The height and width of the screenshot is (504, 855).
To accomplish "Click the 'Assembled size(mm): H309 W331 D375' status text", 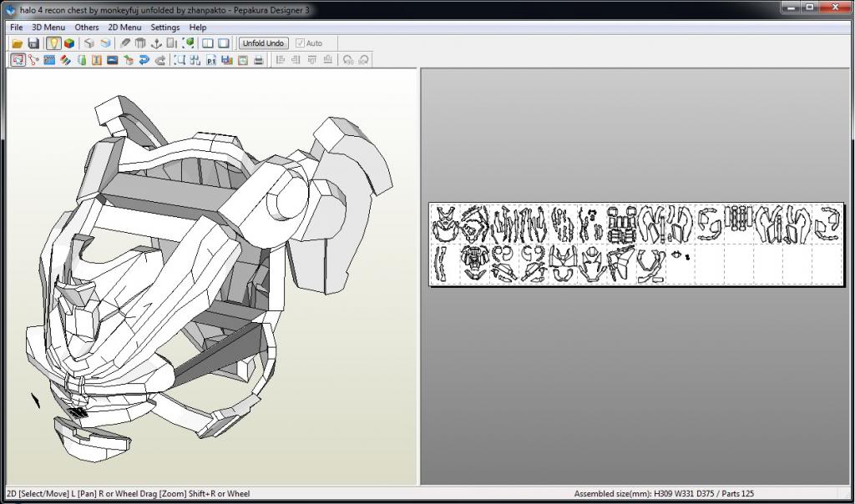I will [x=644, y=494].
